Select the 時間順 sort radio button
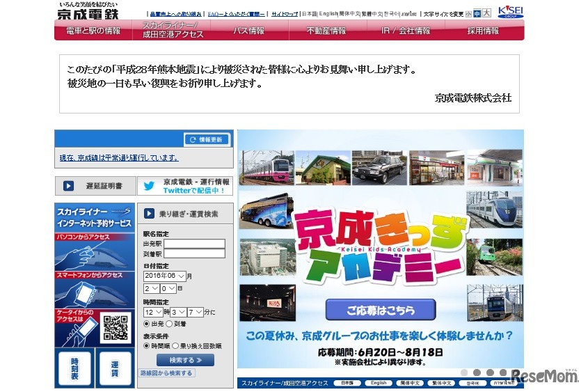588x392 pixels. tap(146, 346)
